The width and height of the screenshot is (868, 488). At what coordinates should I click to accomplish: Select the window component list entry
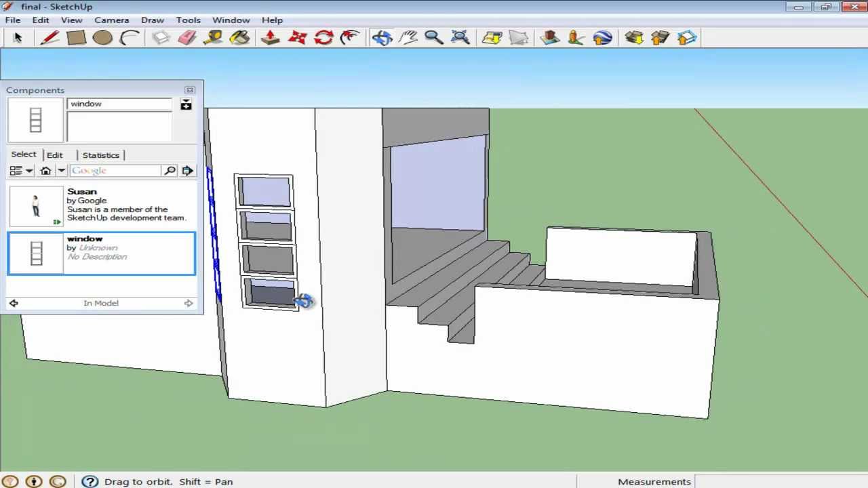point(102,253)
